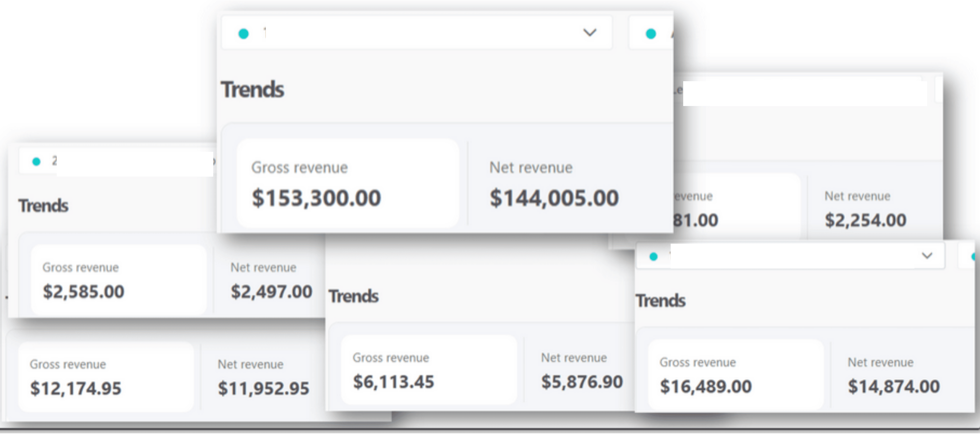Click the teal dot beside label 1
980x435 pixels.
(x=244, y=34)
